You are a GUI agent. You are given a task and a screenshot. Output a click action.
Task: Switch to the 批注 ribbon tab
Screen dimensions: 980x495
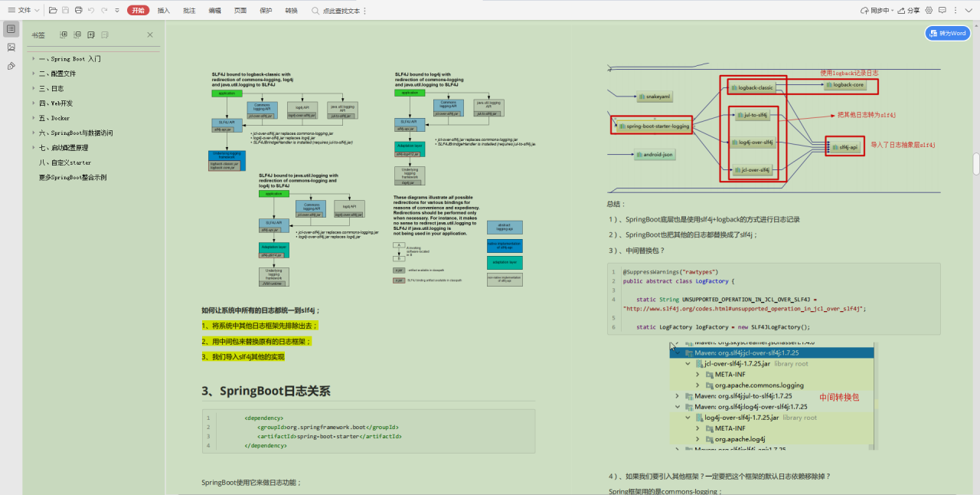190,11
